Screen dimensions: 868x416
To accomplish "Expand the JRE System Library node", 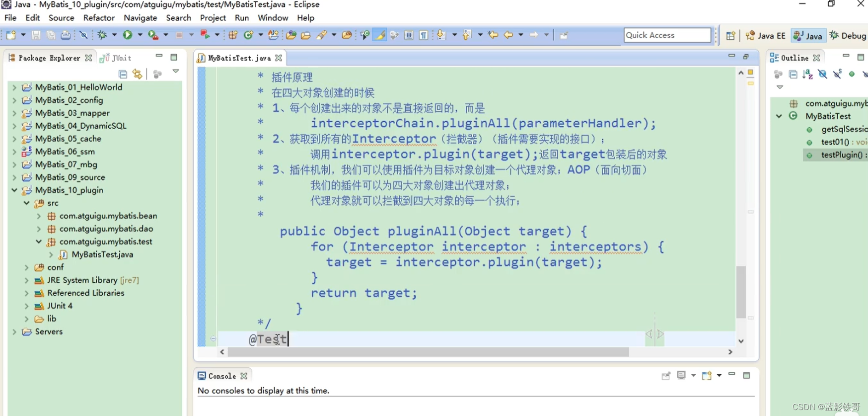I will point(26,280).
